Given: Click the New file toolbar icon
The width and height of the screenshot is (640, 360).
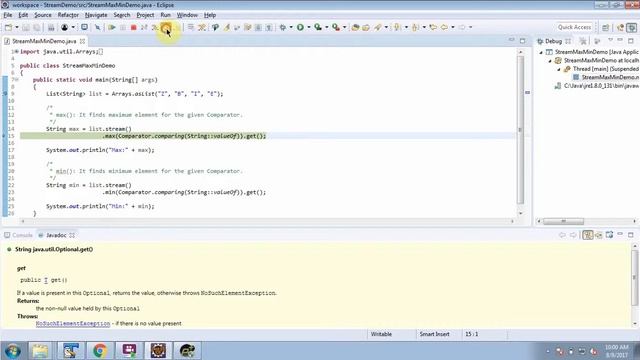Looking at the screenshot, I should [8, 27].
